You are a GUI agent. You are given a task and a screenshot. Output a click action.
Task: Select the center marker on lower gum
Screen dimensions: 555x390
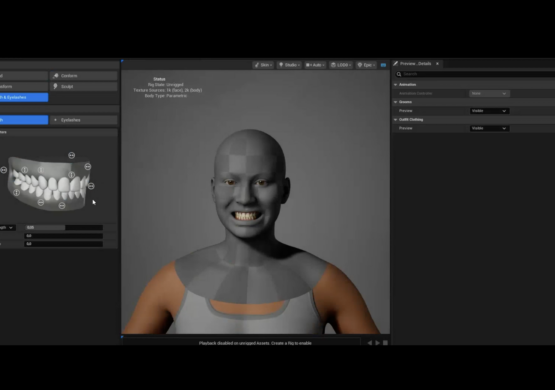click(62, 206)
